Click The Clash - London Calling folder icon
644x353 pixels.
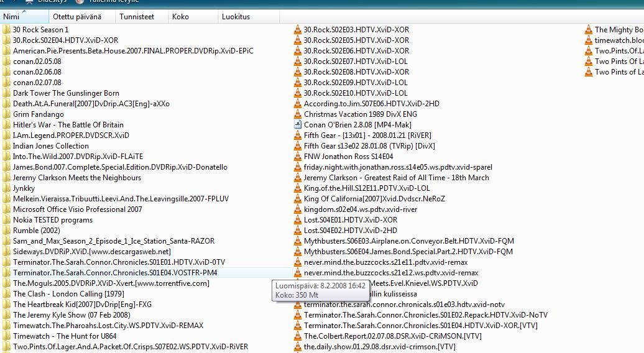(6, 293)
